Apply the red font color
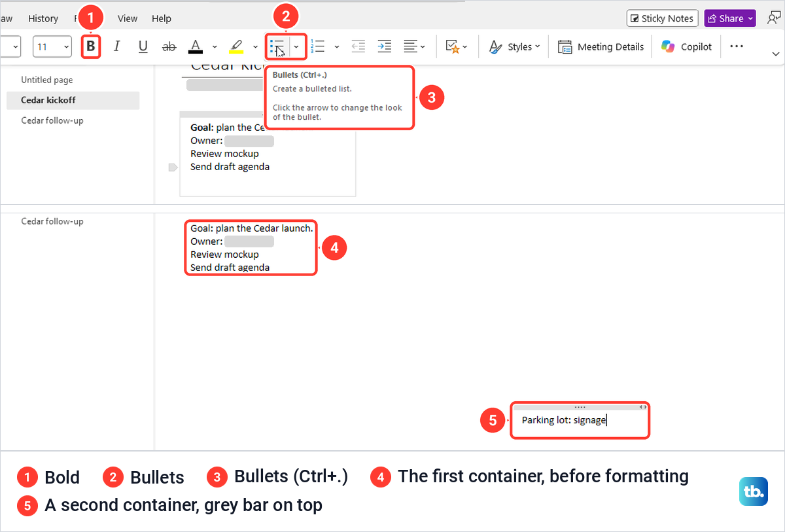The image size is (785, 532). [195, 46]
